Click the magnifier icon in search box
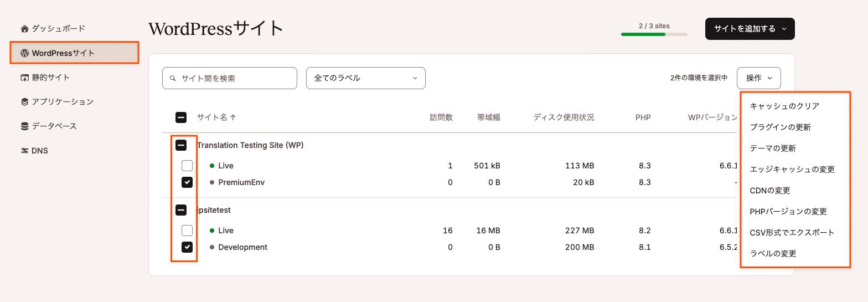 point(173,78)
